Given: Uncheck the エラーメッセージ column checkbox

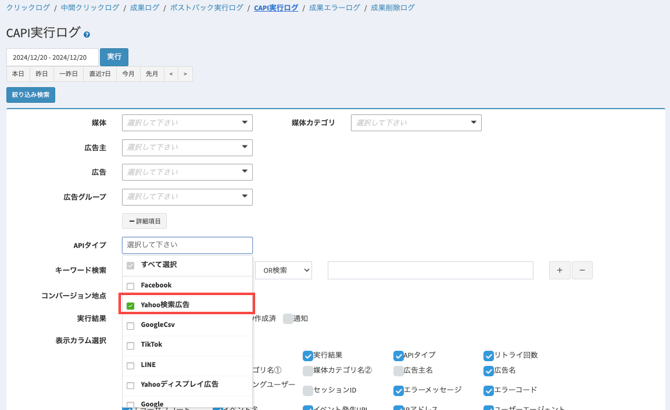Looking at the screenshot, I should coord(398,390).
